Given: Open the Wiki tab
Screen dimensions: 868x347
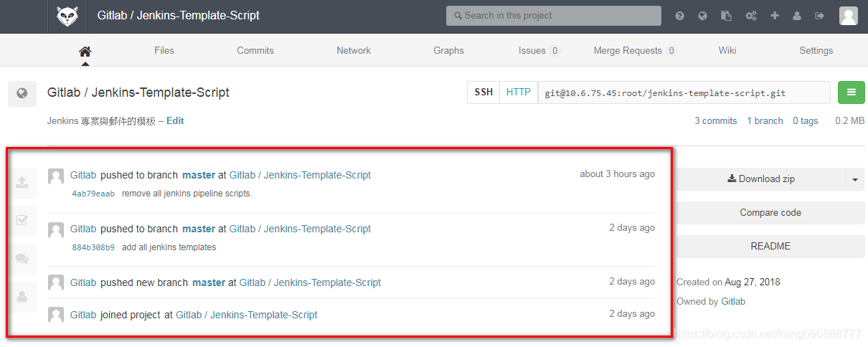Looking at the screenshot, I should coord(727,51).
